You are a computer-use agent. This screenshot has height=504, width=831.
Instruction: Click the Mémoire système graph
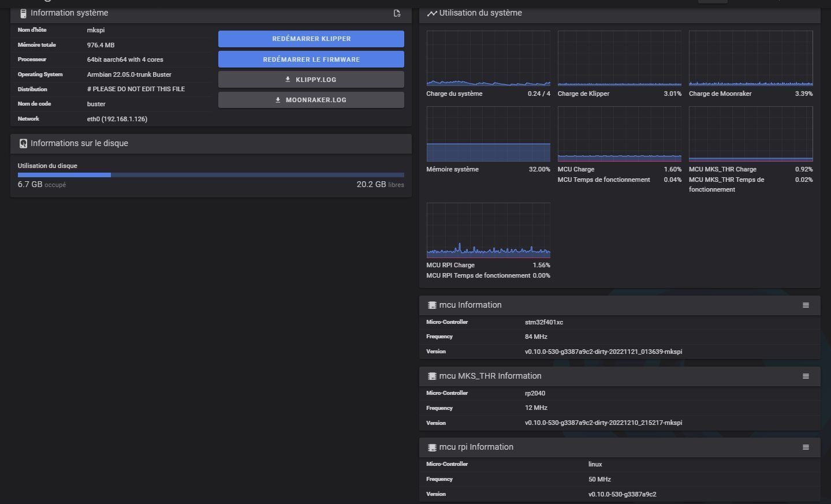point(488,134)
